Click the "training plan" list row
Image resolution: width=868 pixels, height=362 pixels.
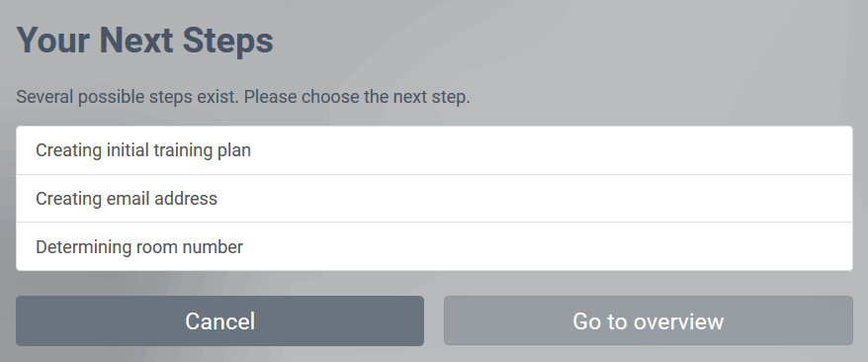(x=434, y=150)
